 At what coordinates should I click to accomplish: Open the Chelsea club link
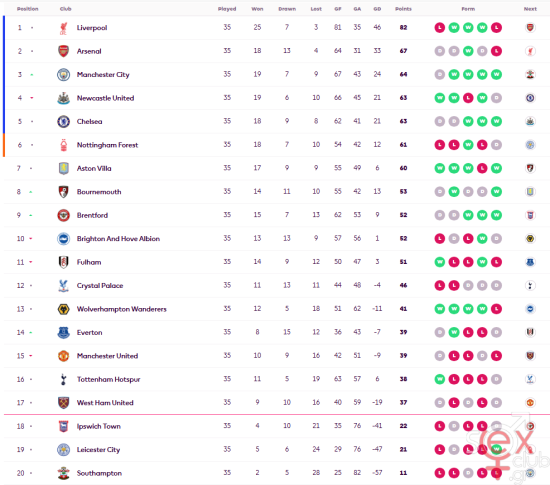pyautogui.click(x=89, y=122)
